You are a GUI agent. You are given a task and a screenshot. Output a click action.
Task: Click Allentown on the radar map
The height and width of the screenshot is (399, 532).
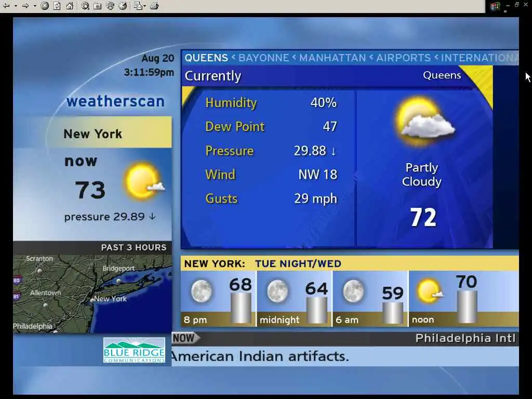tap(46, 293)
